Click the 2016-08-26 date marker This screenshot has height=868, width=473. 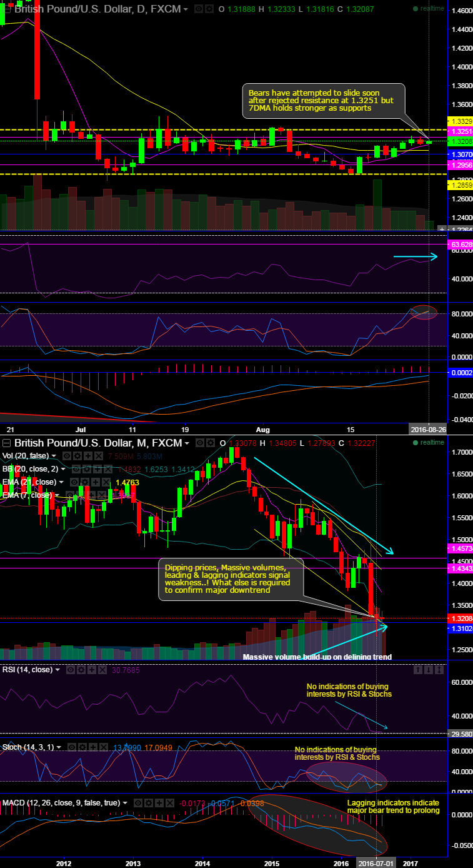[428, 430]
